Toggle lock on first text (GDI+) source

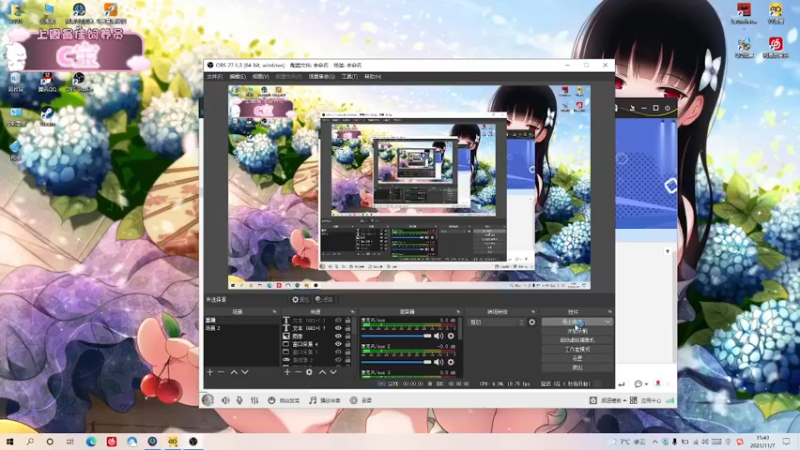(347, 320)
